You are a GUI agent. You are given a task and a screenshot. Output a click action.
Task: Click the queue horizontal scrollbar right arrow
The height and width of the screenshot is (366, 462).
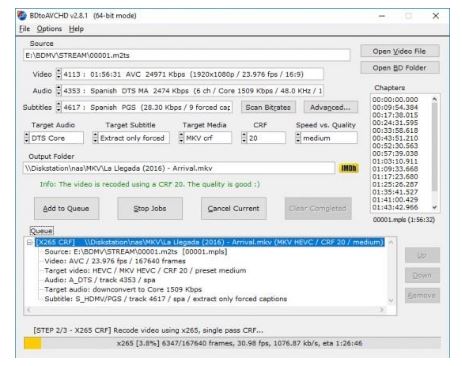[x=382, y=310]
